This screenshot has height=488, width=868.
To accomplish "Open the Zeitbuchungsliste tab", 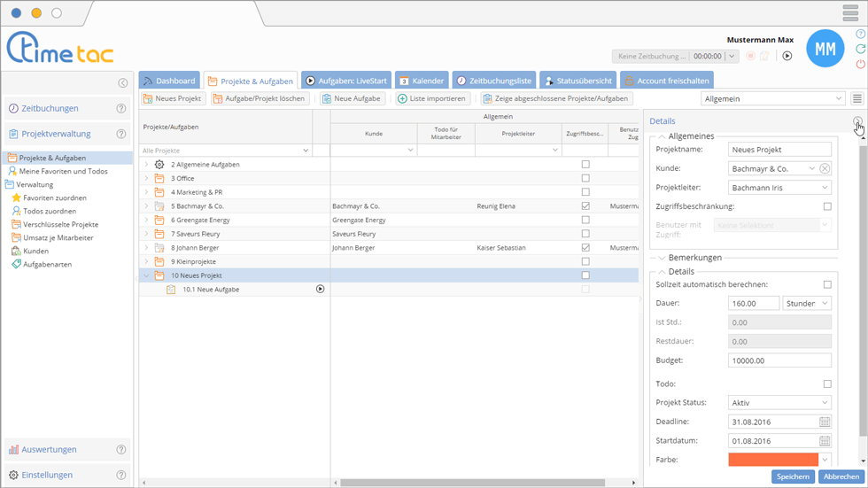I will 493,81.
